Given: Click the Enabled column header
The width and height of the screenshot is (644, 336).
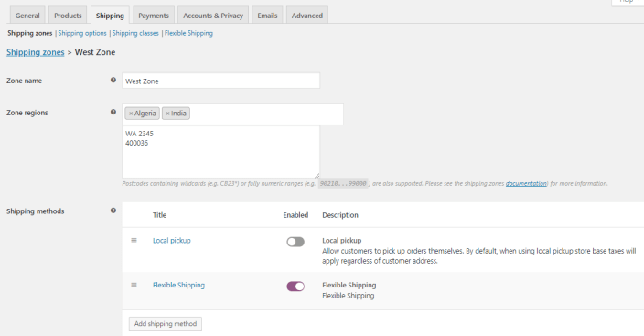Looking at the screenshot, I should [295, 215].
